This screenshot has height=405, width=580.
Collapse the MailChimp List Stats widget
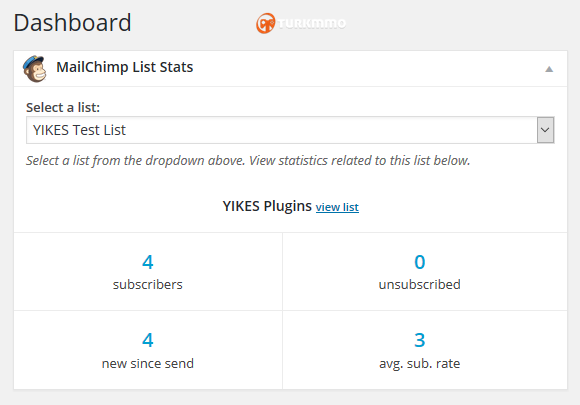pyautogui.click(x=549, y=69)
